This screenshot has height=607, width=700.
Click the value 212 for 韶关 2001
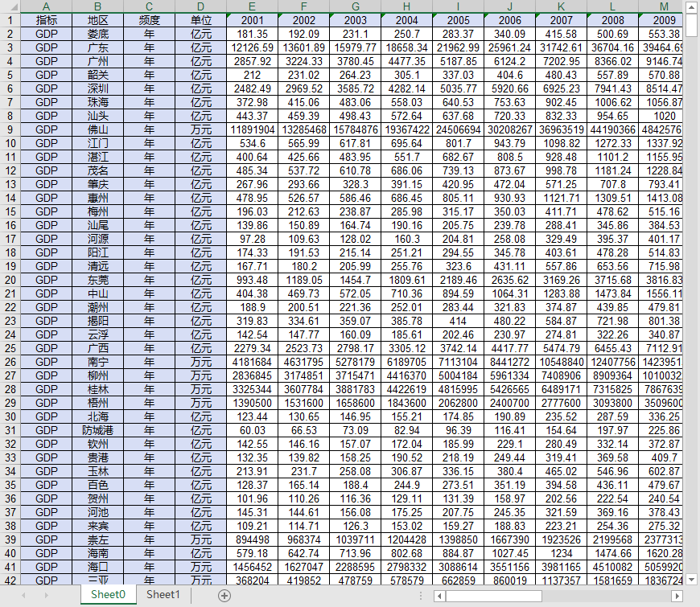point(252,75)
